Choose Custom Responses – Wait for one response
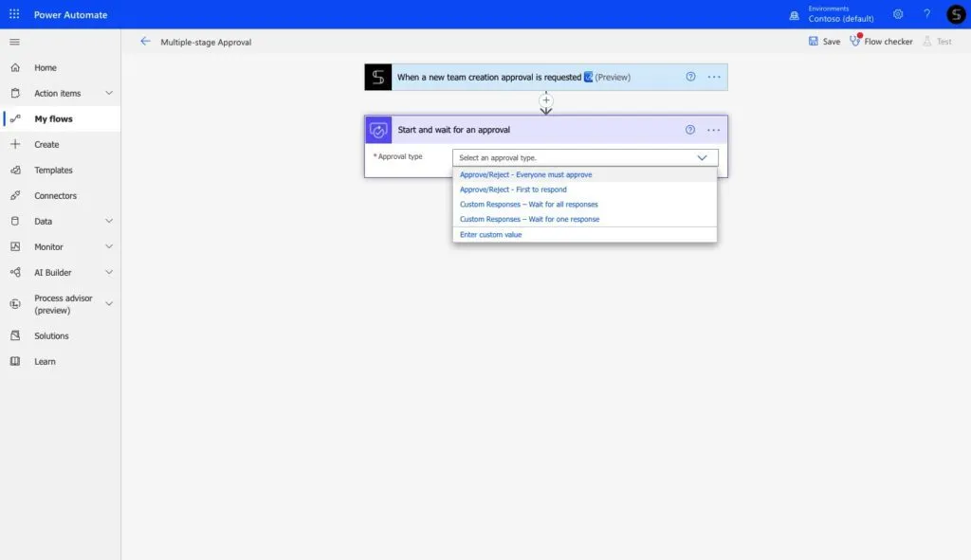Screen dimensions: 971x560 coord(584,219)
